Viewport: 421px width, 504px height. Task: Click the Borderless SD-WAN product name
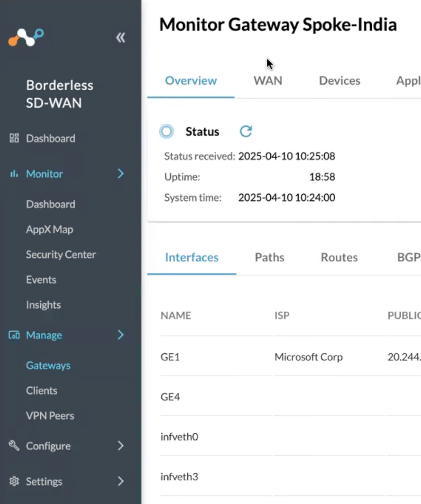click(x=59, y=94)
